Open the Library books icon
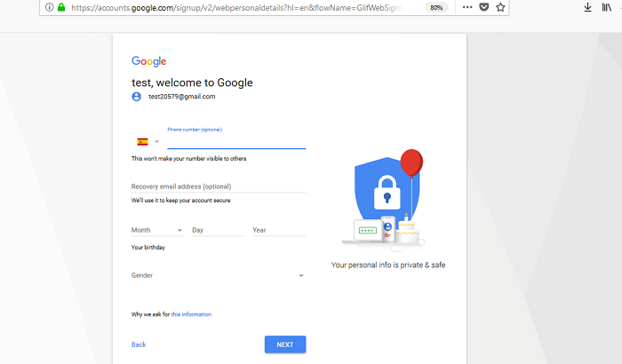622x364 pixels. coord(607,7)
